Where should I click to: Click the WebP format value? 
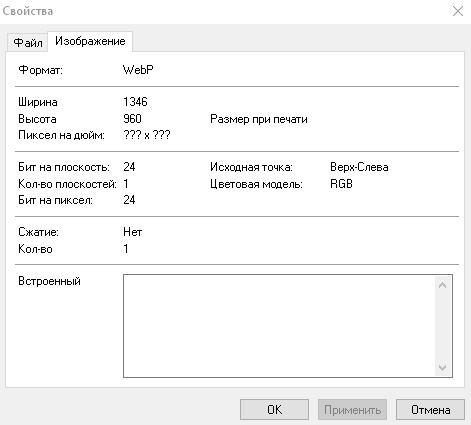(138, 70)
